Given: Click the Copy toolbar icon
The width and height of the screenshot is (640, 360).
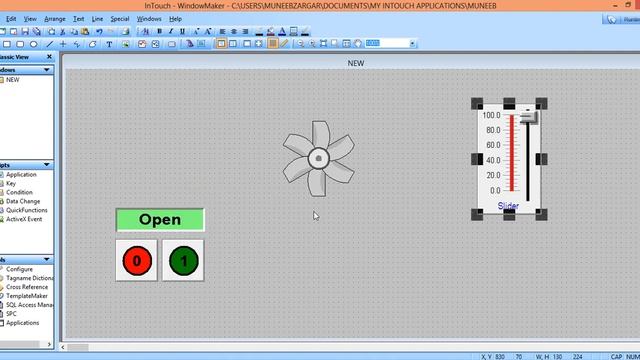Looking at the screenshot, I should [74, 31].
